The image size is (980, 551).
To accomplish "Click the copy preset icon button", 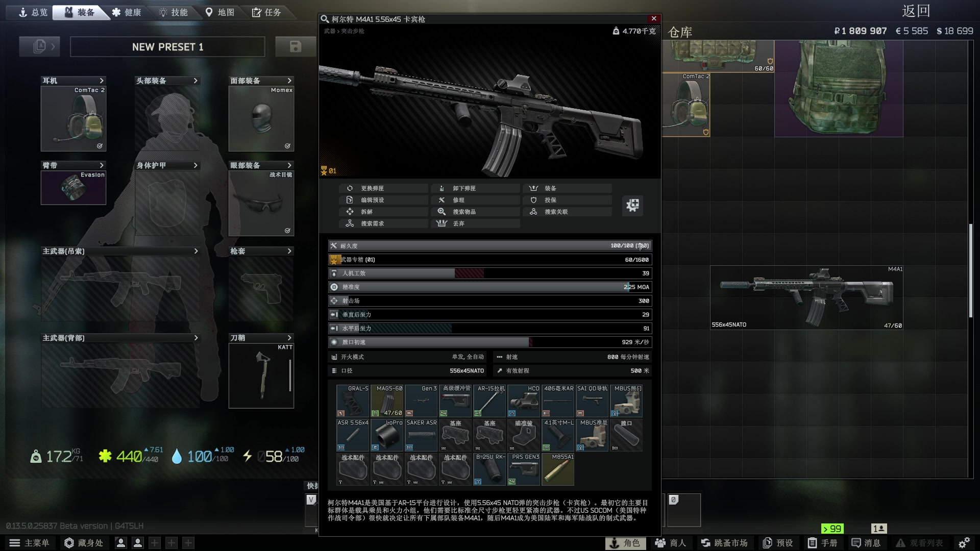I will pos(39,46).
